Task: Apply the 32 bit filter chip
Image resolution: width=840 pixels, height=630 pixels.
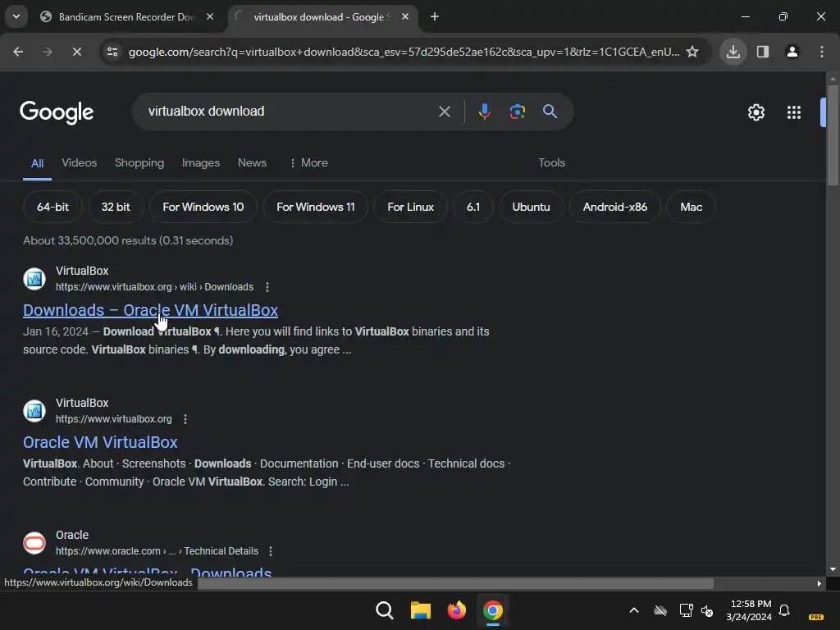Action: click(116, 207)
